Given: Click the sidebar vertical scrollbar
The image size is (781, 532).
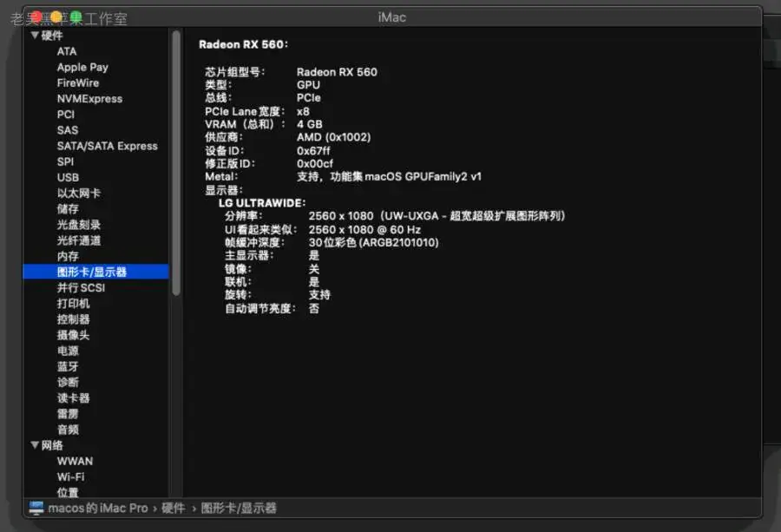Looking at the screenshot, I should click(176, 163).
